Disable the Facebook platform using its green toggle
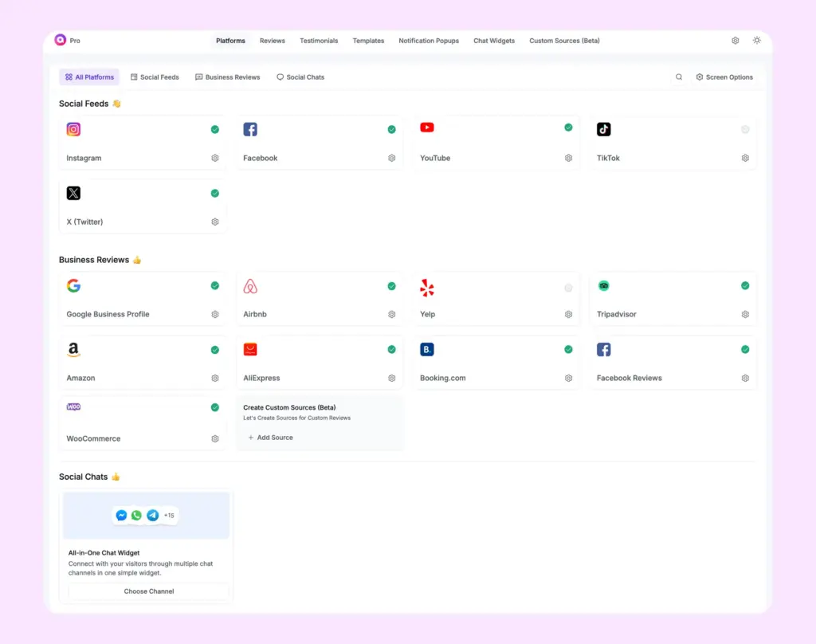The image size is (816, 644). point(391,128)
